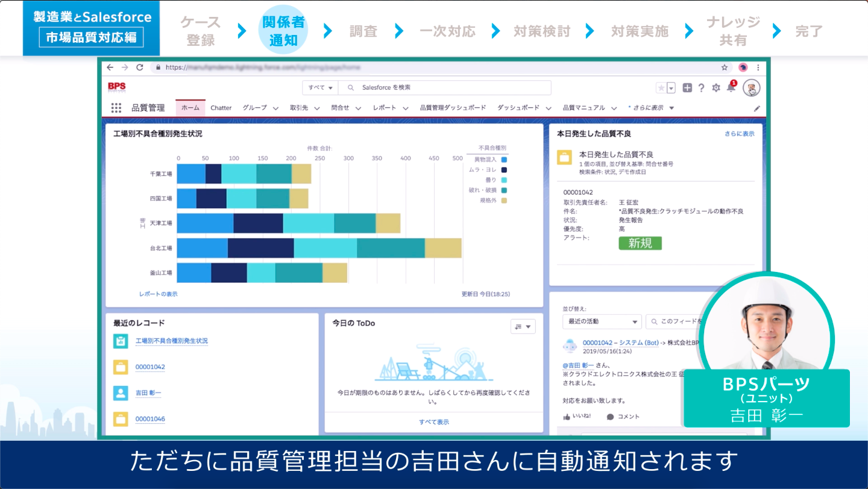Open the グループ tab

254,108
